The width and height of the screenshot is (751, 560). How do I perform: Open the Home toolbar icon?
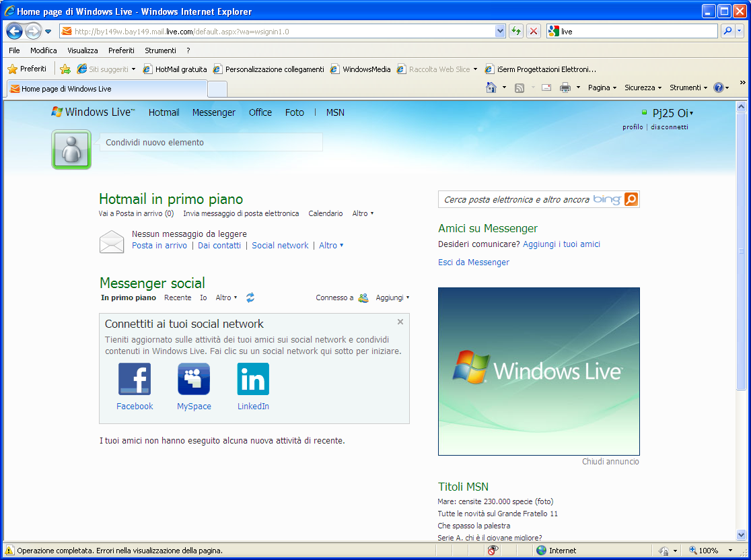click(x=492, y=87)
